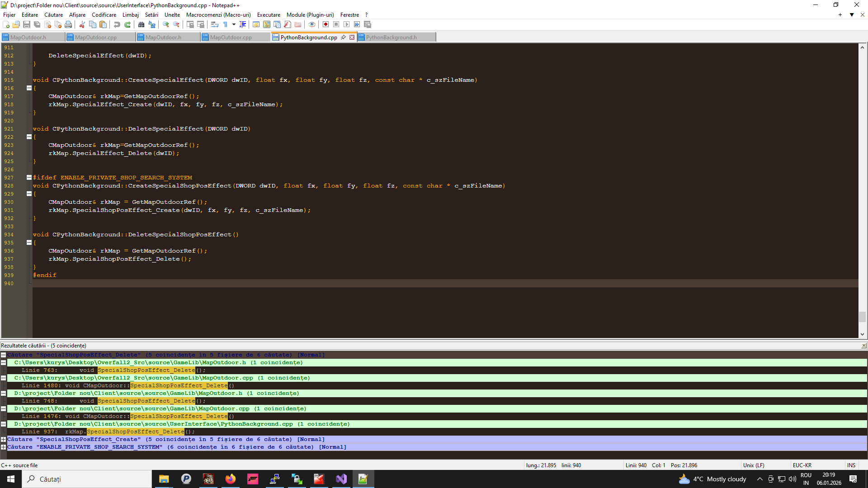The height and width of the screenshot is (488, 868).
Task: Collapse the fold marker at line 916
Action: click(x=29, y=88)
